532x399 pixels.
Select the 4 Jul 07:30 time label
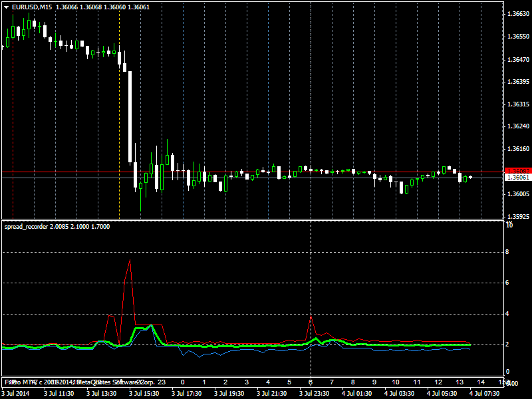coord(483,394)
